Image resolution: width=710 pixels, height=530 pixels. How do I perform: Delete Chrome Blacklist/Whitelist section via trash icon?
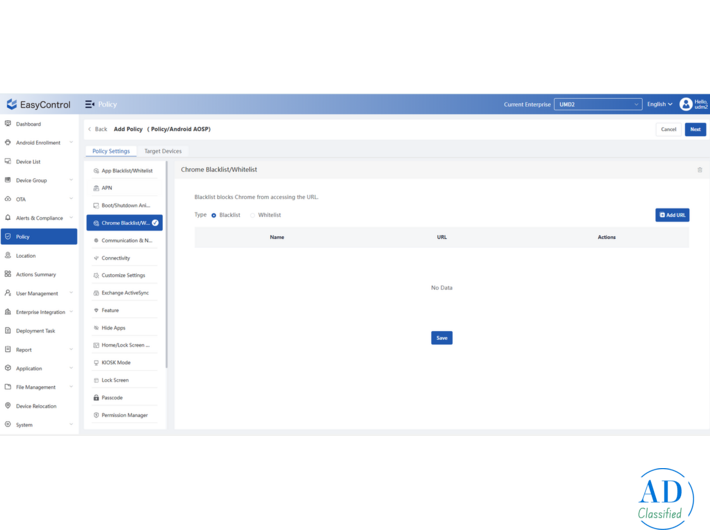click(700, 170)
